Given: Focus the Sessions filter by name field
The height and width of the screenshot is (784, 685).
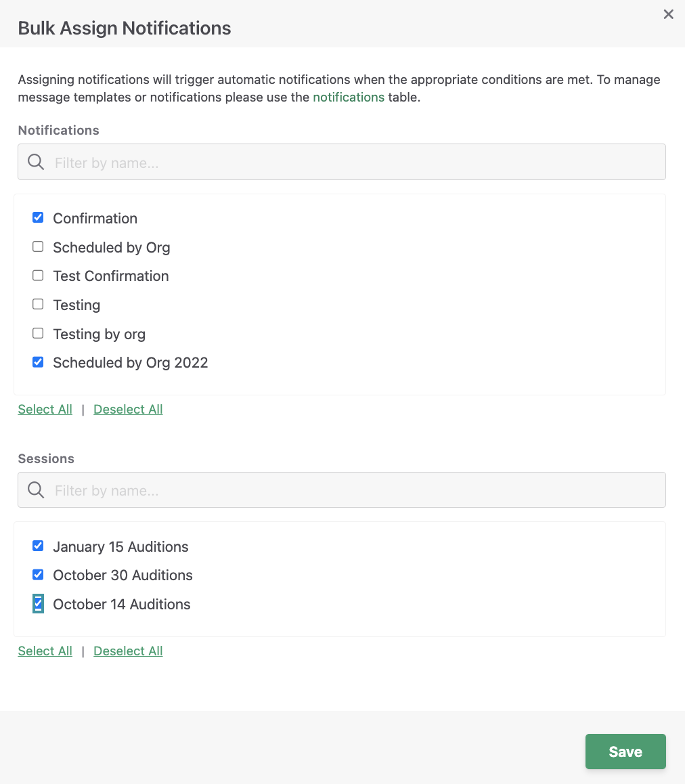Looking at the screenshot, I should tap(342, 490).
